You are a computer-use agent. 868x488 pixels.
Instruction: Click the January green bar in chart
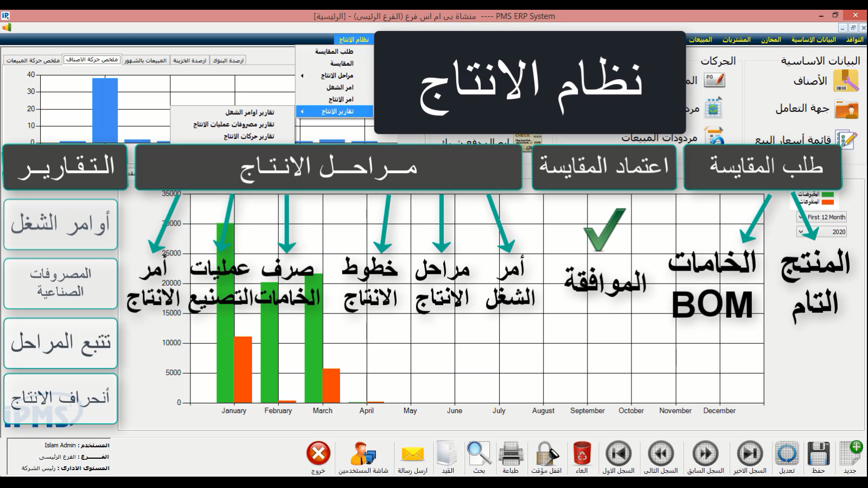[x=225, y=313]
